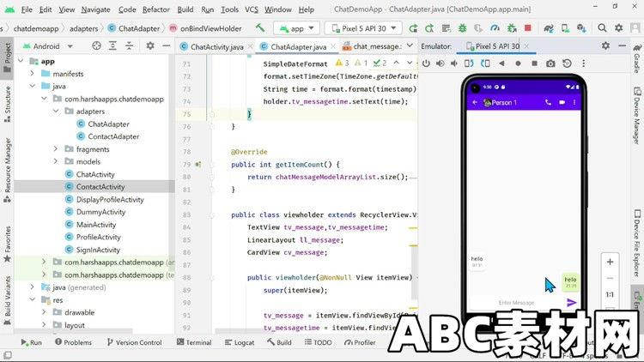Open the Build menu
Screen dimensions: 644x362
(185, 9)
